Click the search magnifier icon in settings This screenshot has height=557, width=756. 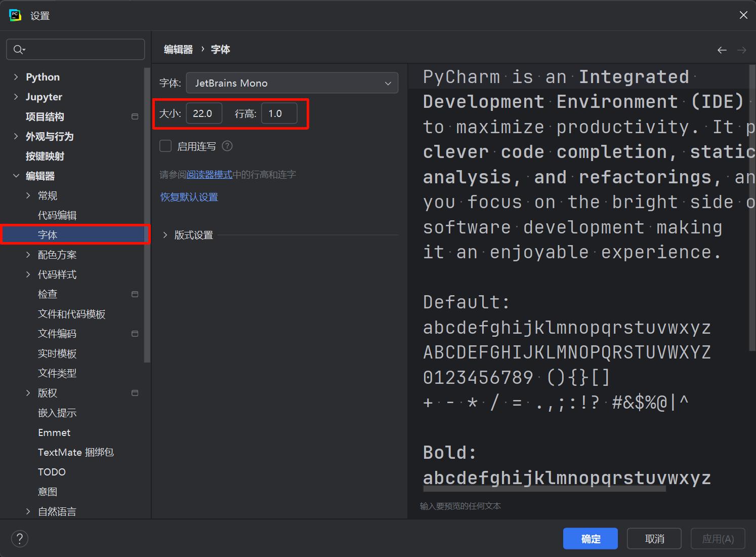(x=19, y=50)
